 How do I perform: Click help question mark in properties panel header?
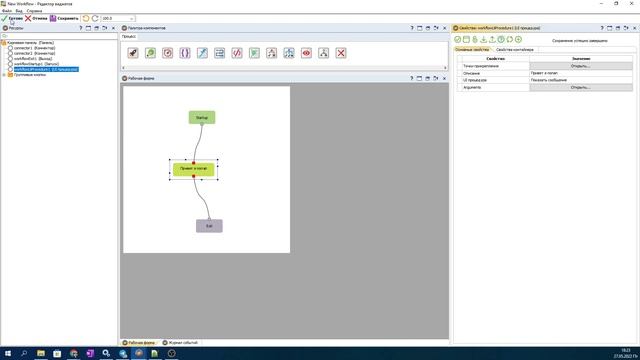coord(602,28)
